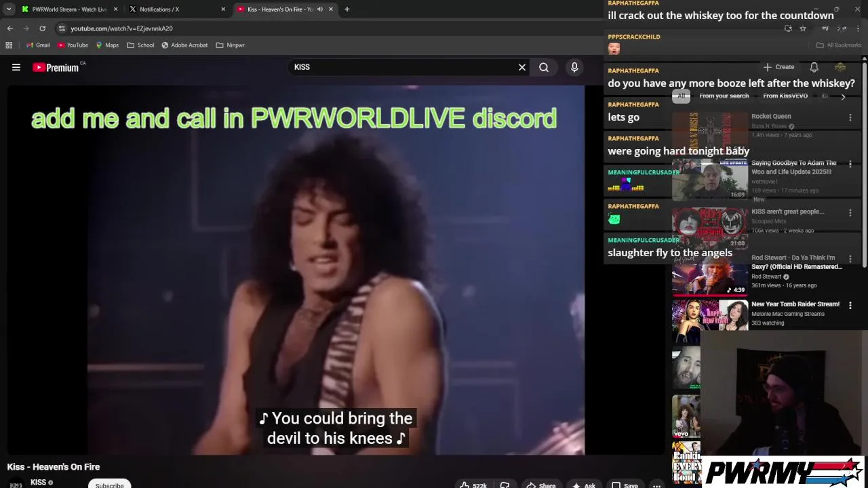Screen dimensions: 868x488
Task: Open Chrome three-dot menu
Action: coord(858,28)
